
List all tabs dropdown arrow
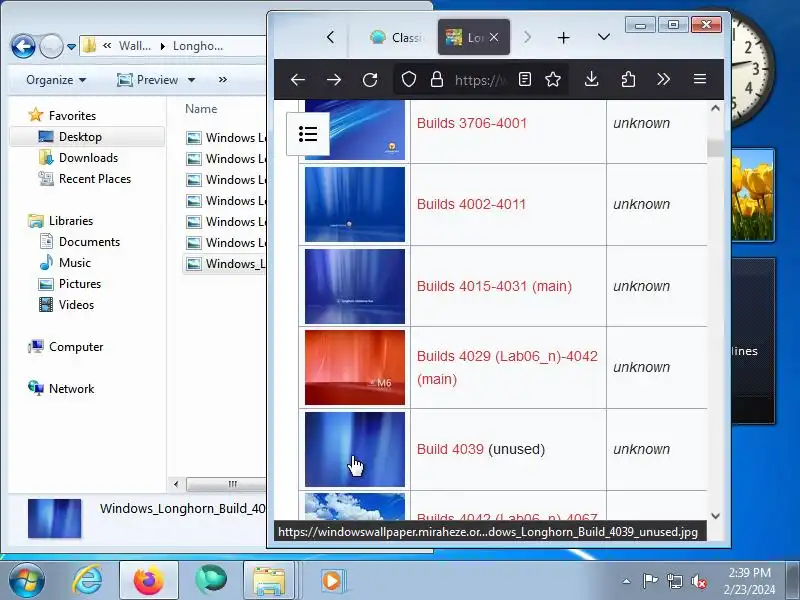pos(604,37)
